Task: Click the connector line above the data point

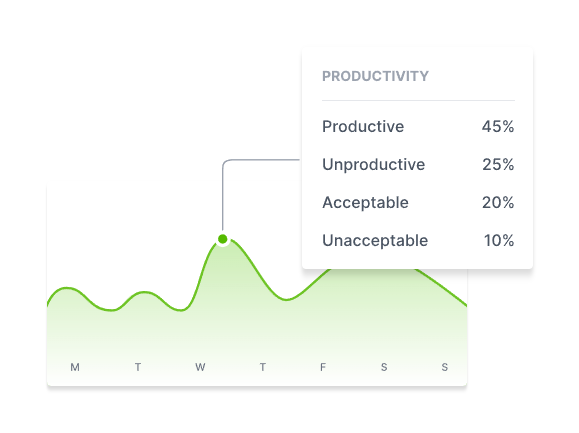Action: [x=223, y=196]
